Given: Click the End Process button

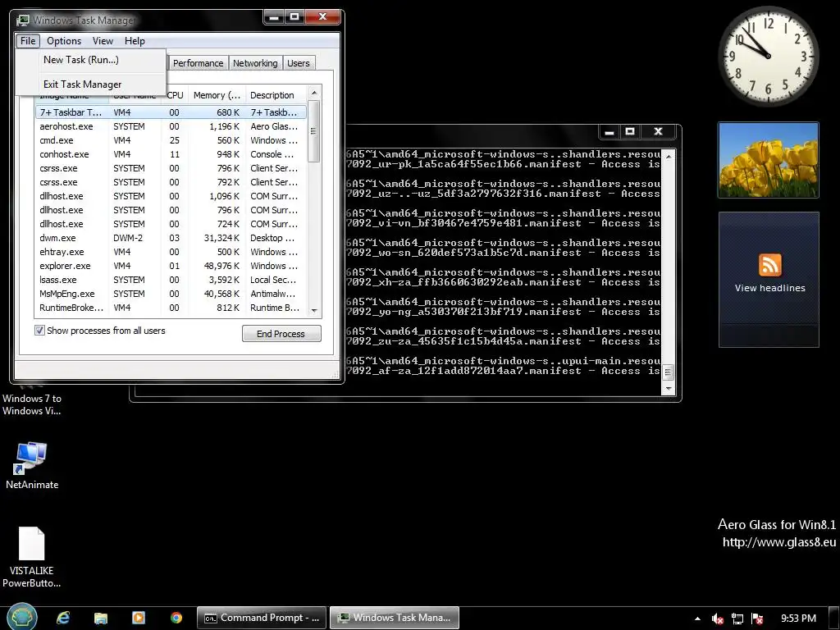Looking at the screenshot, I should point(281,333).
